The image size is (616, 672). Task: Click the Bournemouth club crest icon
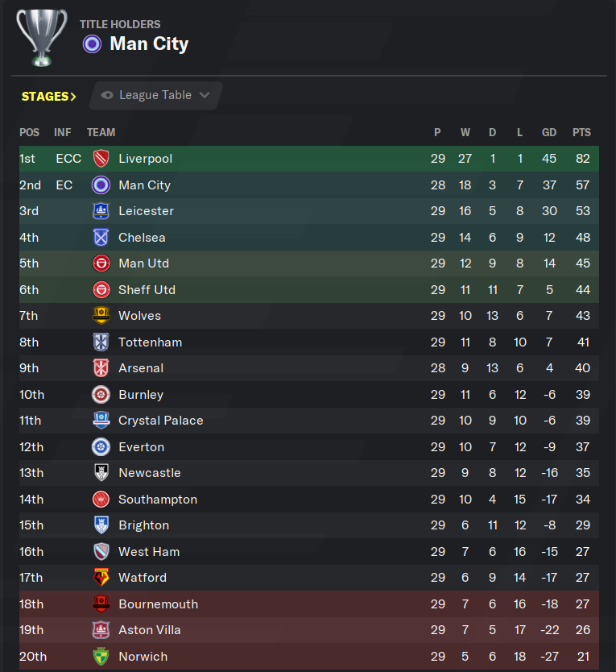pos(101,604)
